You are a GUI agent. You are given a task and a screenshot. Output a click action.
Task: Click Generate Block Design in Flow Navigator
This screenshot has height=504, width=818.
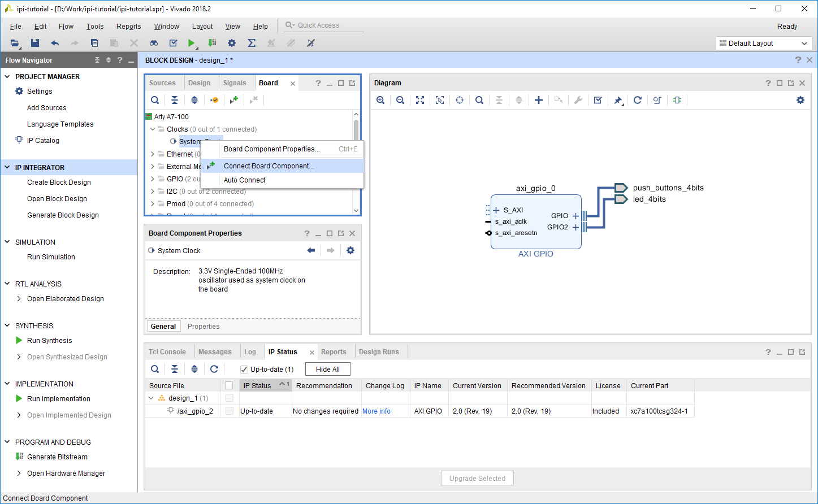[63, 215]
